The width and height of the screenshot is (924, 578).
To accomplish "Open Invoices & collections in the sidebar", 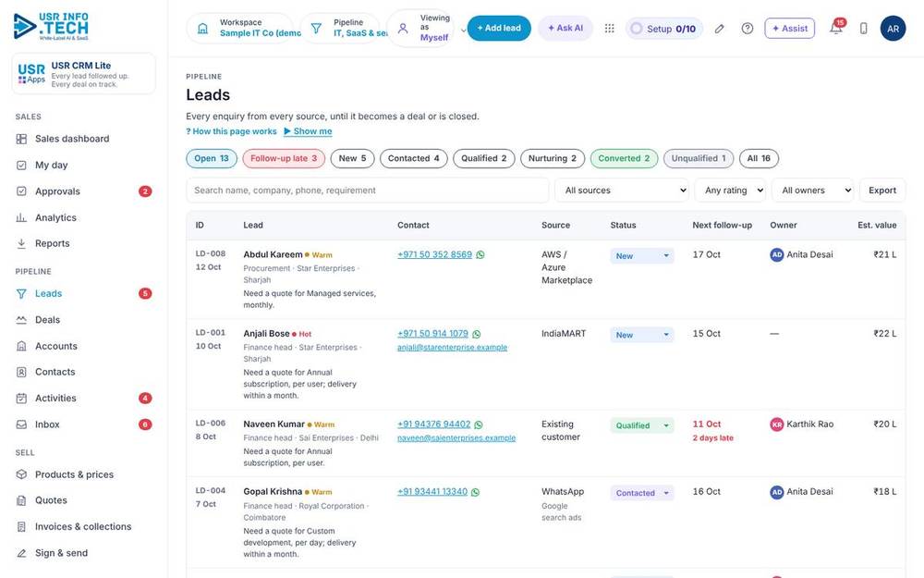I will pyautogui.click(x=83, y=527).
